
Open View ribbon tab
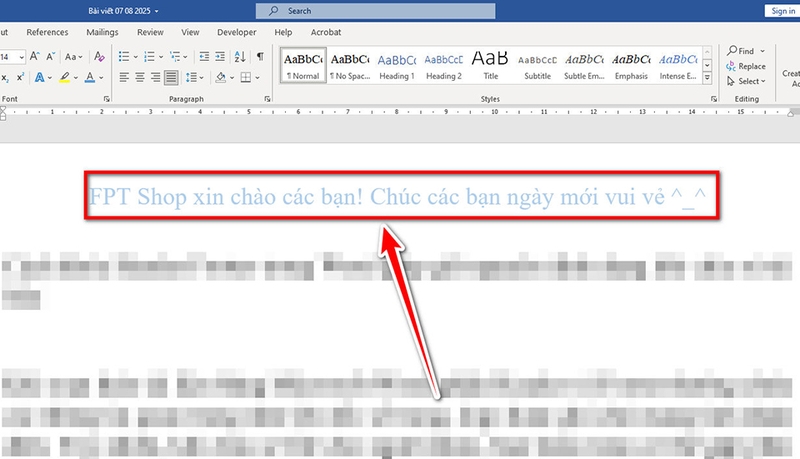pyautogui.click(x=190, y=32)
